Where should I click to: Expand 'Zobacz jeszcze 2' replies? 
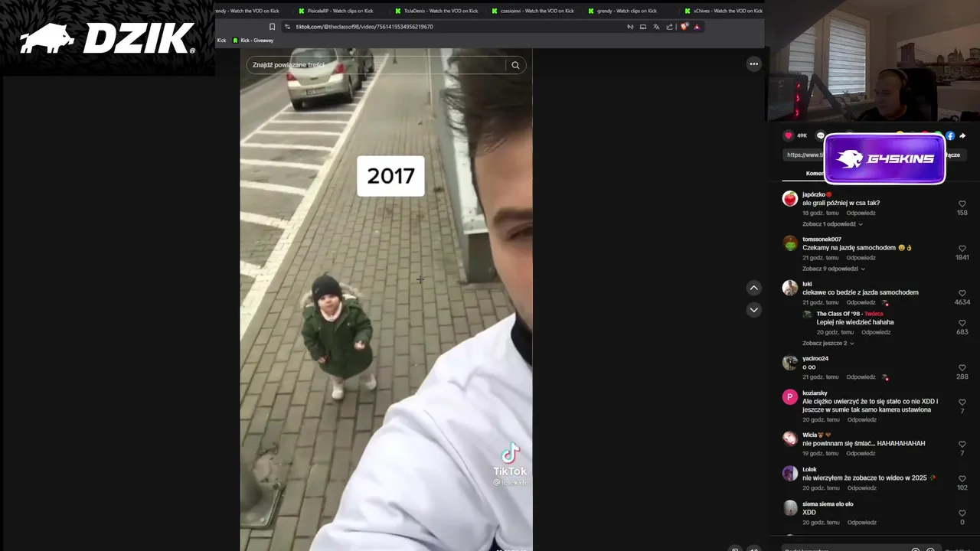click(828, 343)
